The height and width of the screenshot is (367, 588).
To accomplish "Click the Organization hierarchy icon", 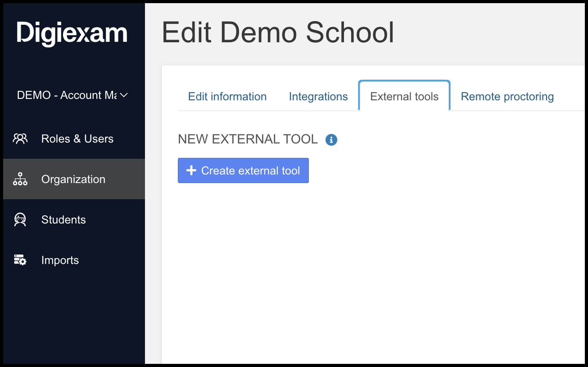I will pos(20,179).
